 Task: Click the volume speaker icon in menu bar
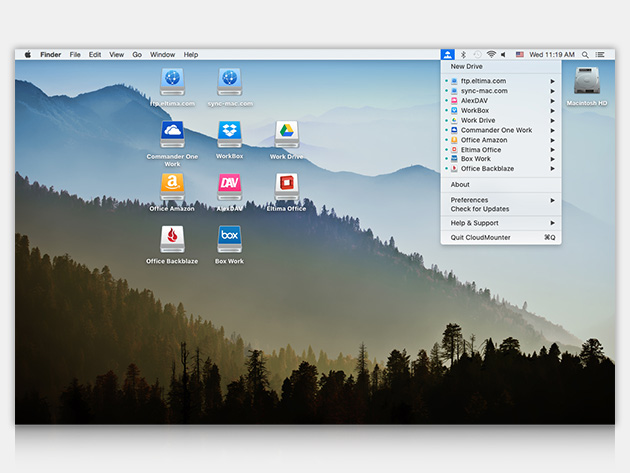503,55
